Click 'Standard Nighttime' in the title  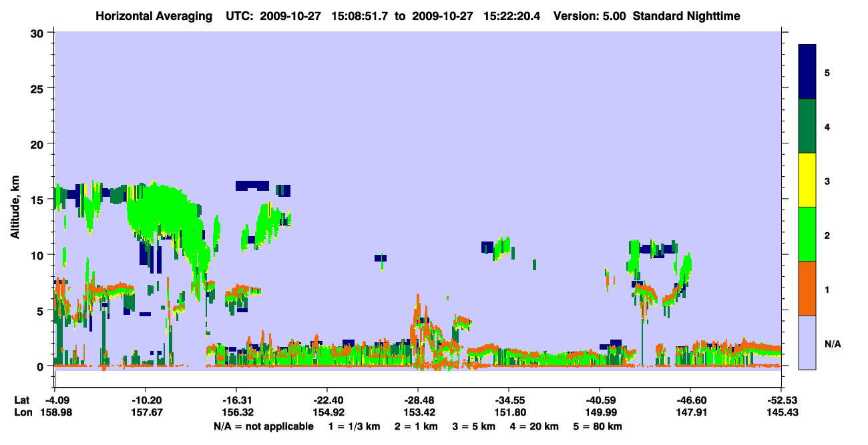tap(686, 16)
